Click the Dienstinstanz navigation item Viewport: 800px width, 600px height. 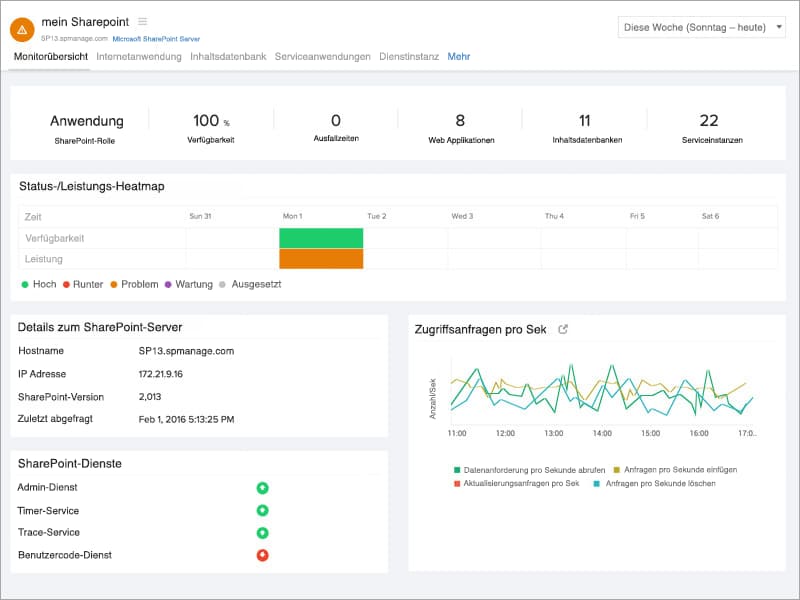point(411,57)
